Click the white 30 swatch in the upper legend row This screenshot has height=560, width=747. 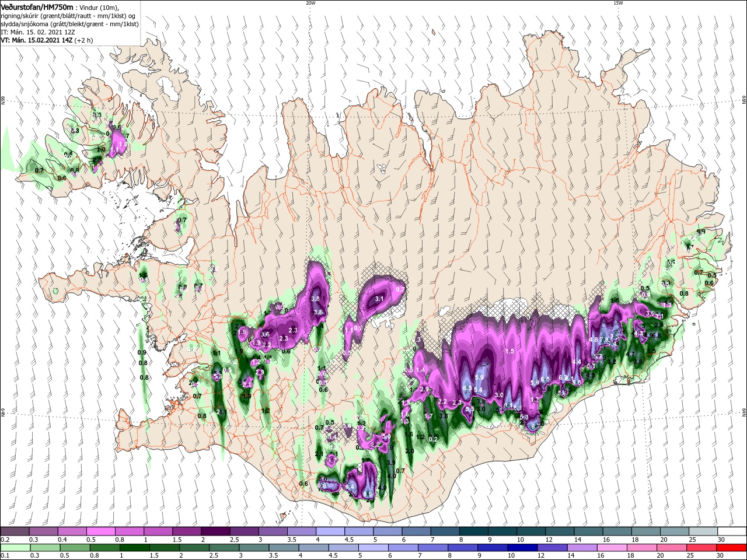(x=731, y=531)
